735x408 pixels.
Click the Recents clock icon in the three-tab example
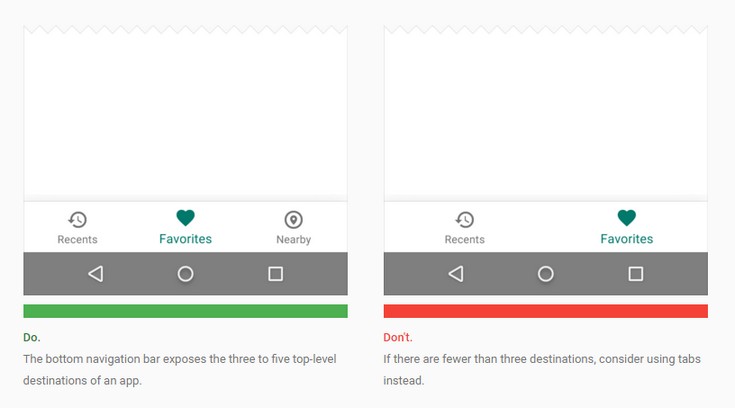click(77, 220)
